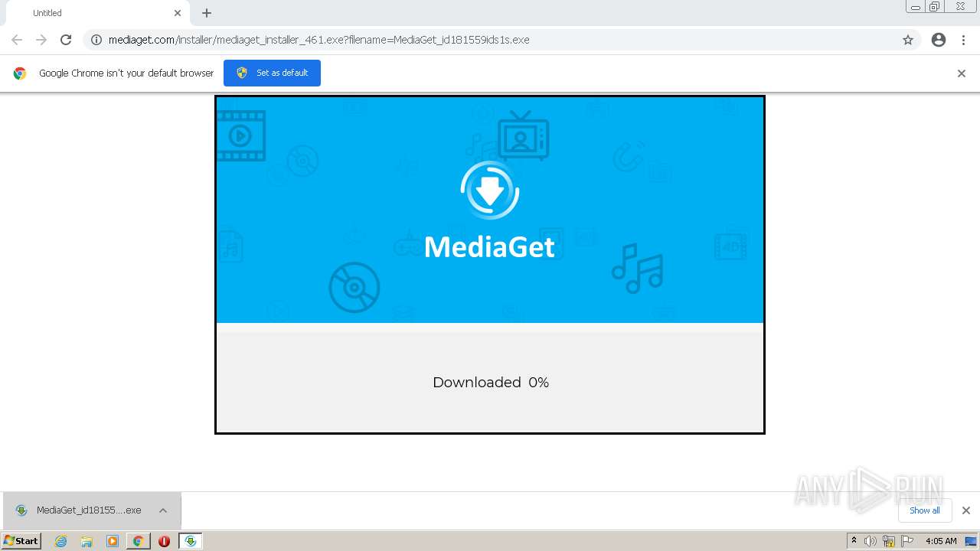The height and width of the screenshot is (551, 980).
Task: Click the MediaGet brand name text
Action: tap(489, 247)
